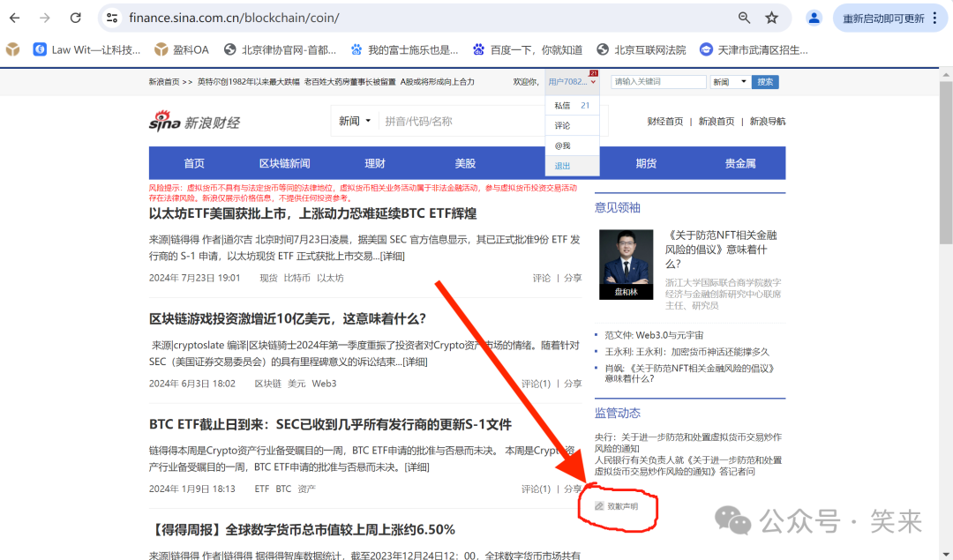Select 私信 in the user menu

click(572, 105)
